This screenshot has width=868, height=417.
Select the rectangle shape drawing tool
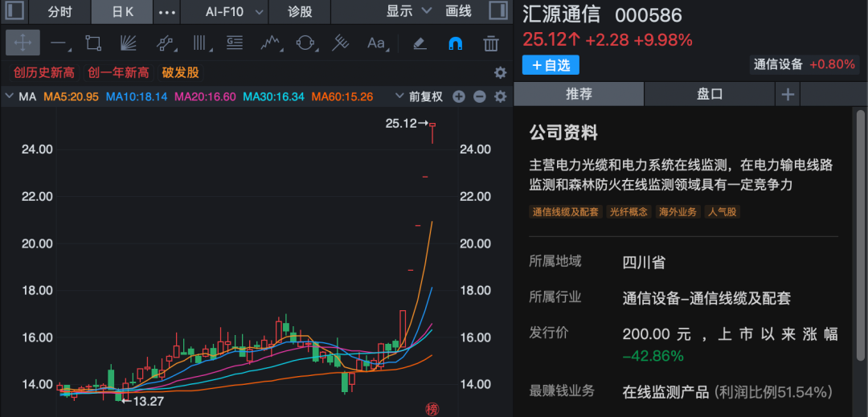(93, 43)
